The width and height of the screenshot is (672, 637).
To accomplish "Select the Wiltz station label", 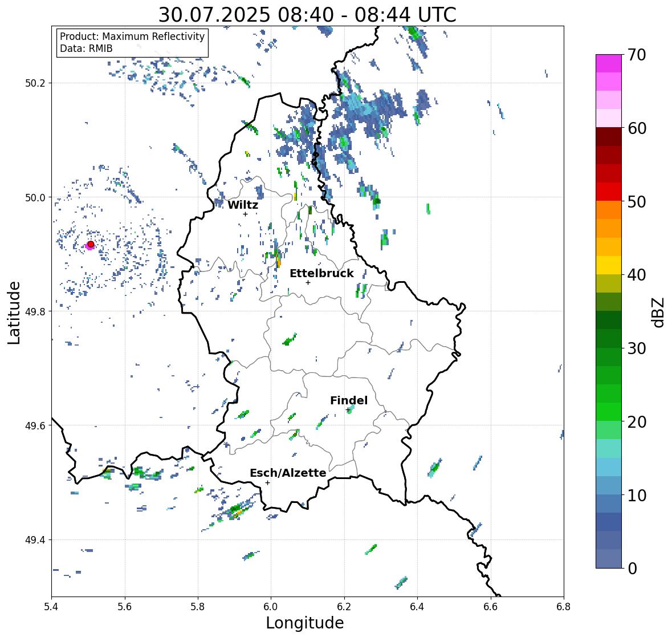I will click(x=243, y=205).
